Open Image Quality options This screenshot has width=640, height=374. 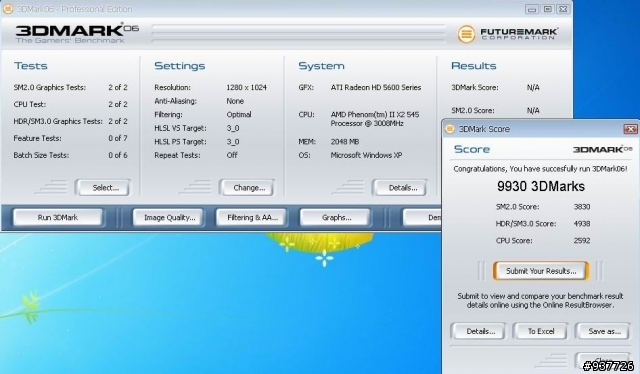tap(169, 218)
